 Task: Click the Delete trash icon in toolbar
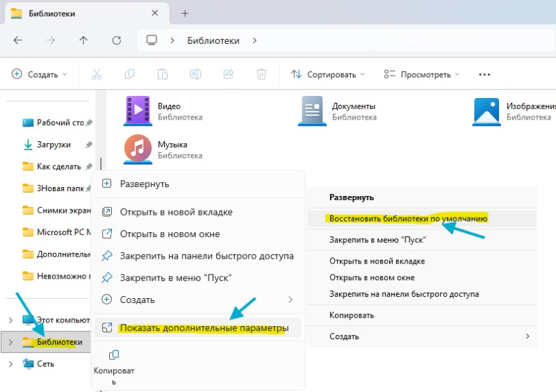pyautogui.click(x=261, y=74)
